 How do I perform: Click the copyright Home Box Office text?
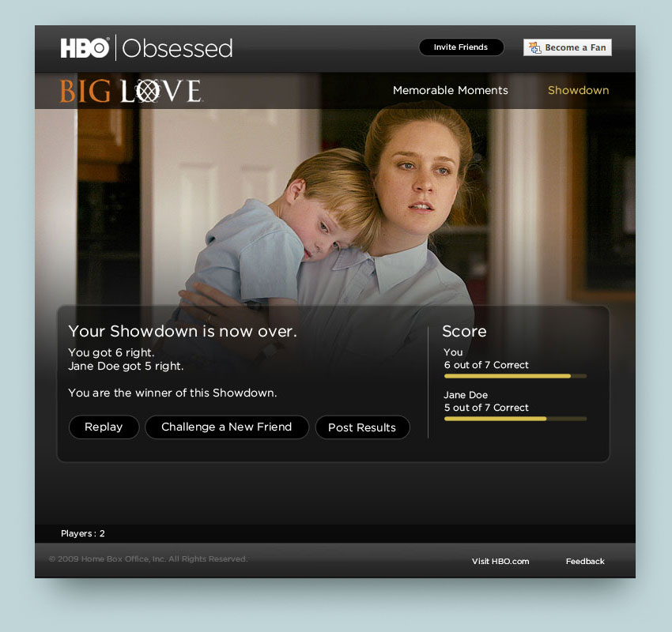click(x=149, y=559)
